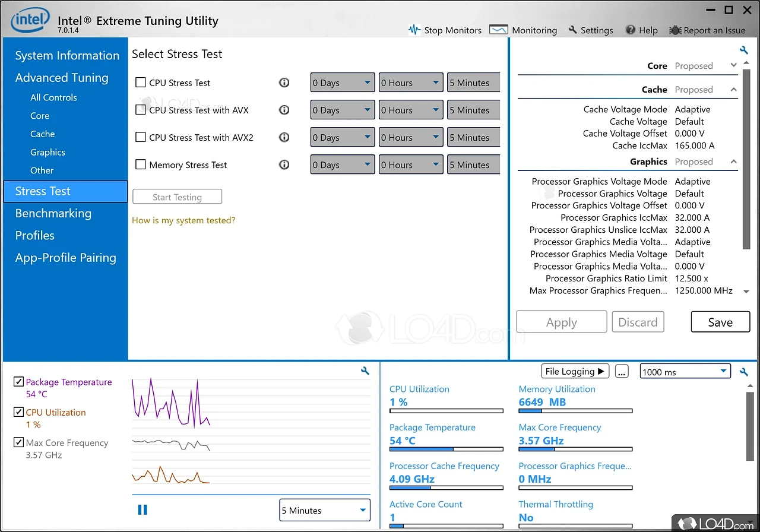Screen dimensions: 760x532
Task: Click the Report an Issue bug icon
Action: pyautogui.click(x=674, y=30)
